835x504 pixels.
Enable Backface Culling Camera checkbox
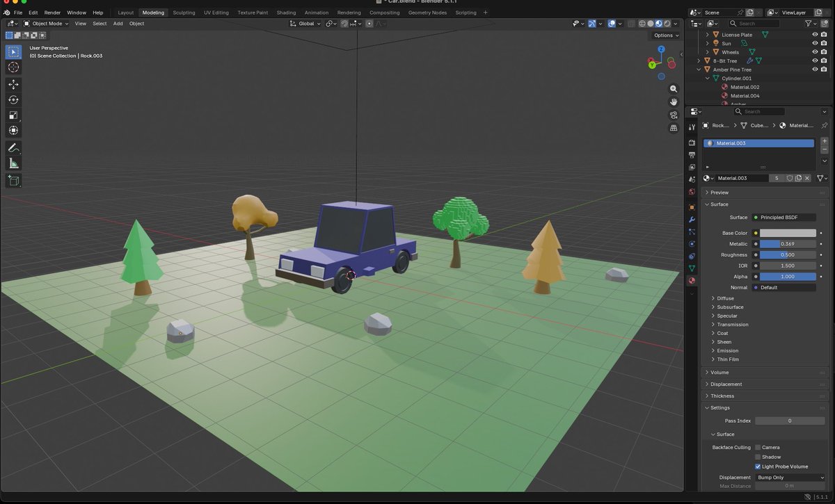click(x=758, y=447)
